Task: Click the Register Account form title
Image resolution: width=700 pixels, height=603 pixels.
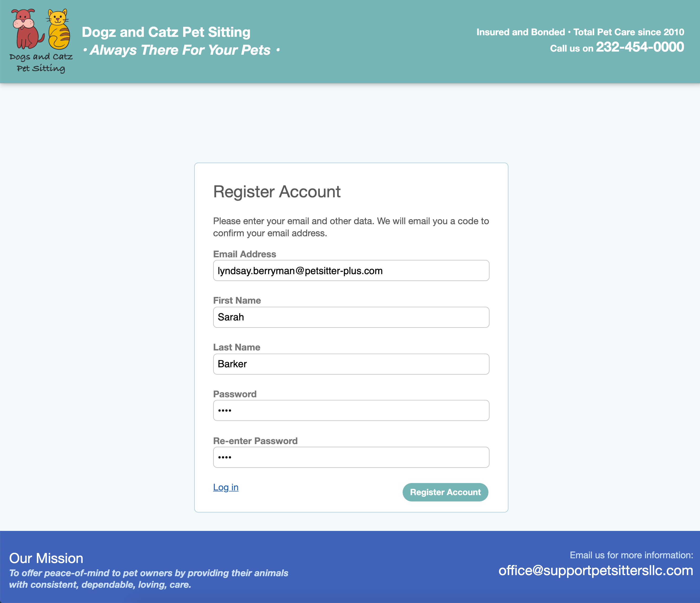Action: click(x=277, y=191)
